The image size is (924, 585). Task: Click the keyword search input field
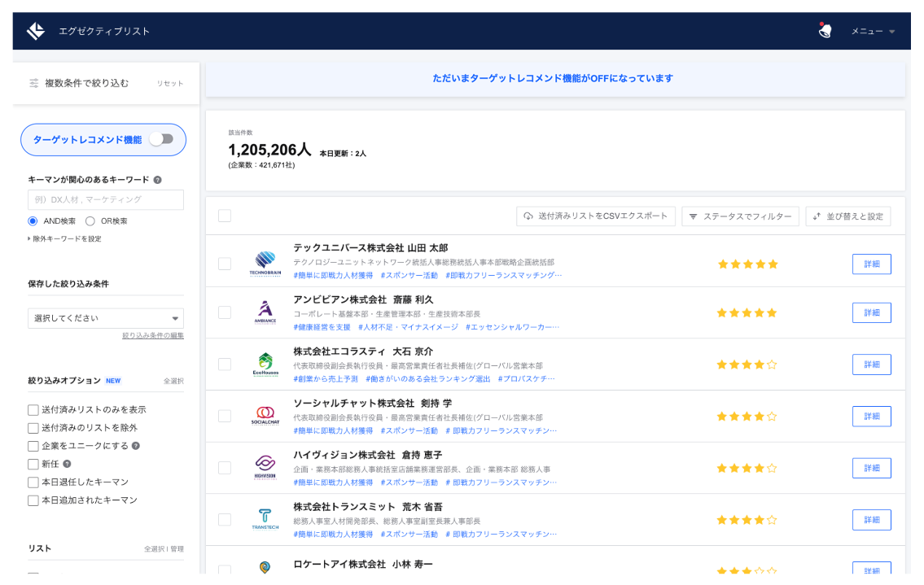click(106, 199)
